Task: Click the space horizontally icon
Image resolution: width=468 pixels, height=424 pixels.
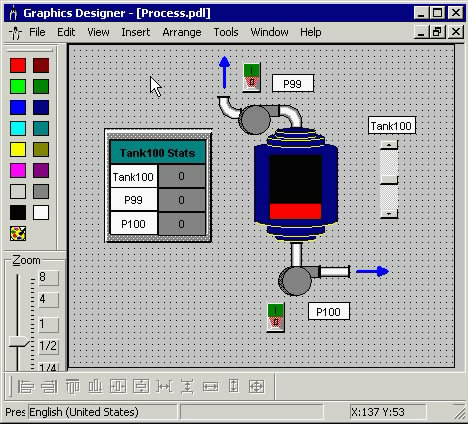Action: 164,387
